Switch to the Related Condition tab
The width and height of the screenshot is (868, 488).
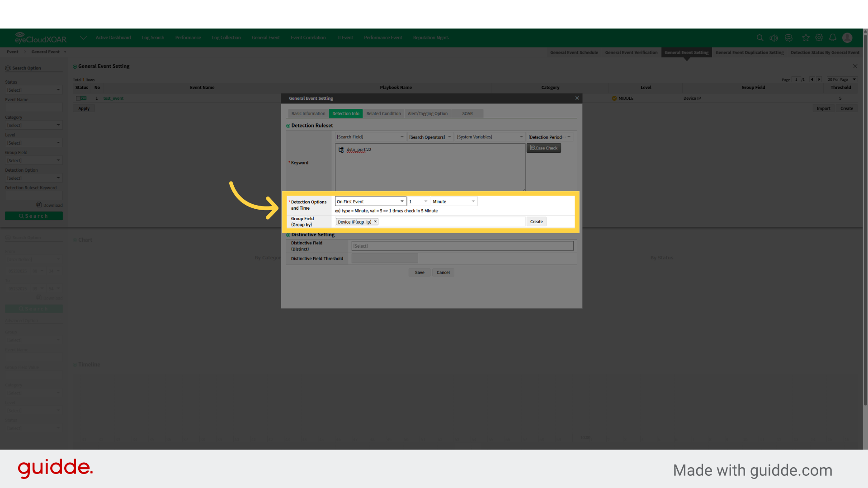point(383,113)
